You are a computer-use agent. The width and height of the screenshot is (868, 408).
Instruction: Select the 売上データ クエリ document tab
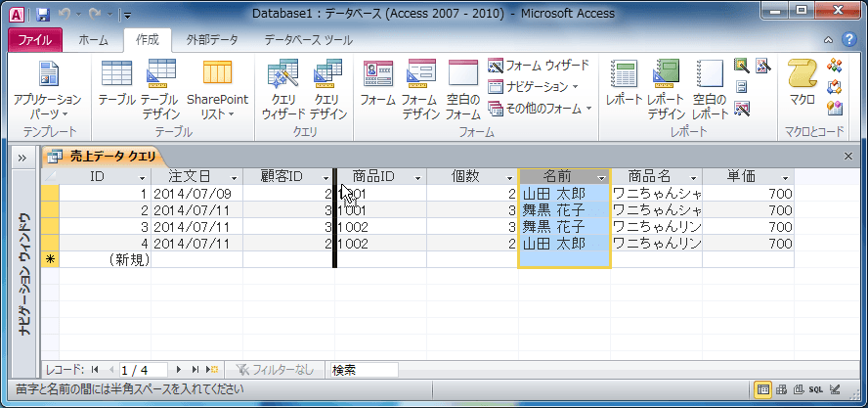(x=103, y=157)
